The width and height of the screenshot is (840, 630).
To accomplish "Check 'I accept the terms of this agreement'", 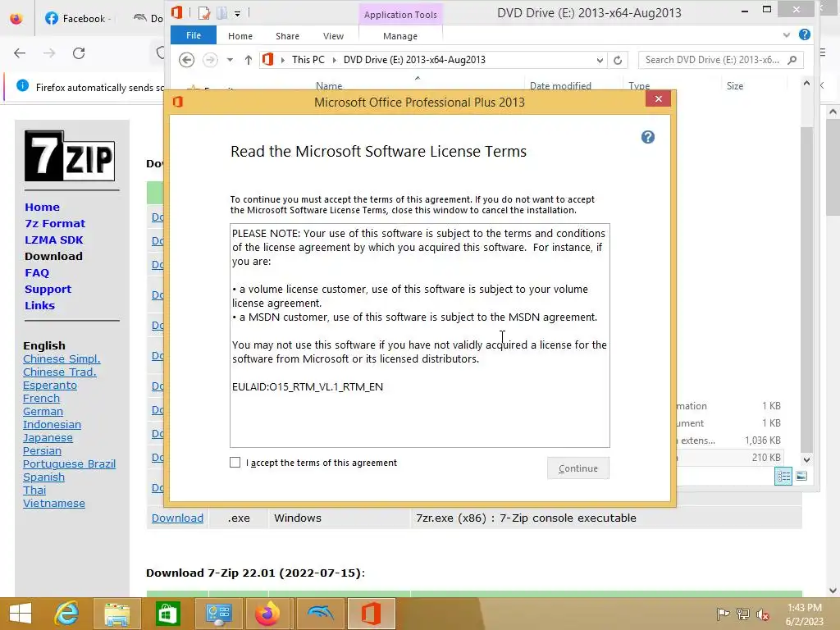I will coord(235,463).
